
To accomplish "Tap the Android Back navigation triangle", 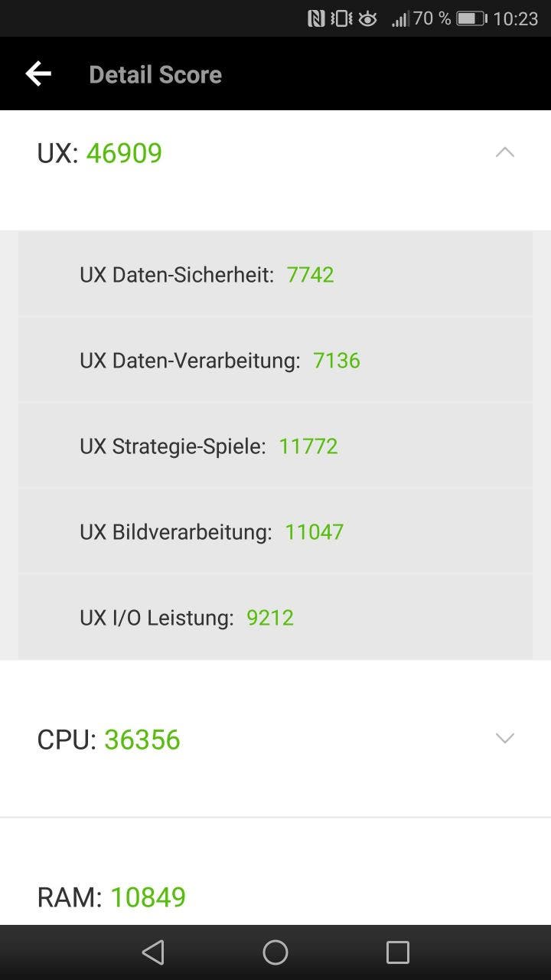I will [153, 952].
